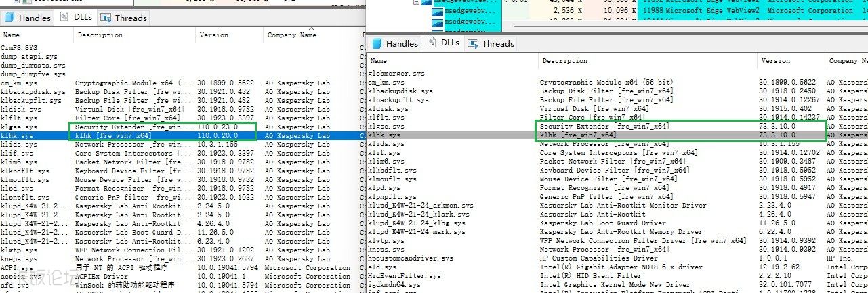Click the version value 110.0.23.0
Image resolution: width=868 pixels, height=293 pixels.
tap(217, 127)
